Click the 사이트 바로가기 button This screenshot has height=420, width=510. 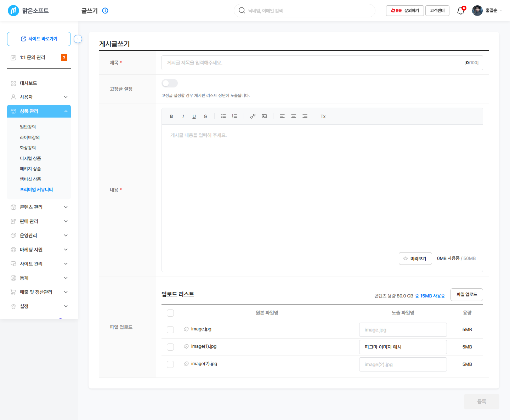[39, 39]
